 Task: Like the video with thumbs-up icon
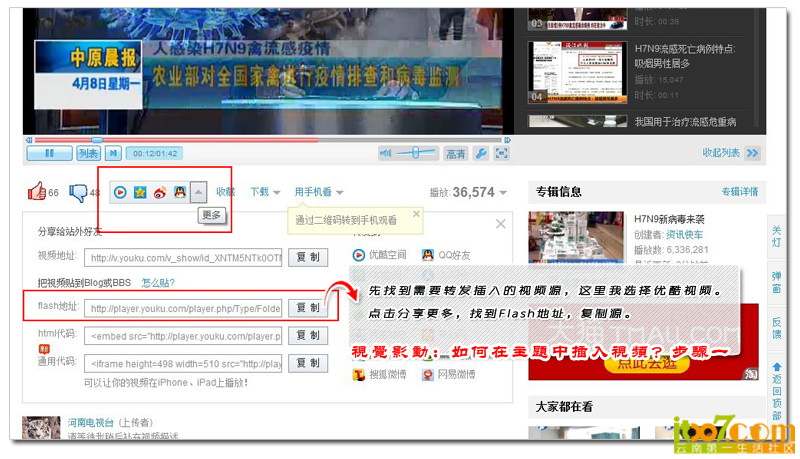tap(37, 191)
